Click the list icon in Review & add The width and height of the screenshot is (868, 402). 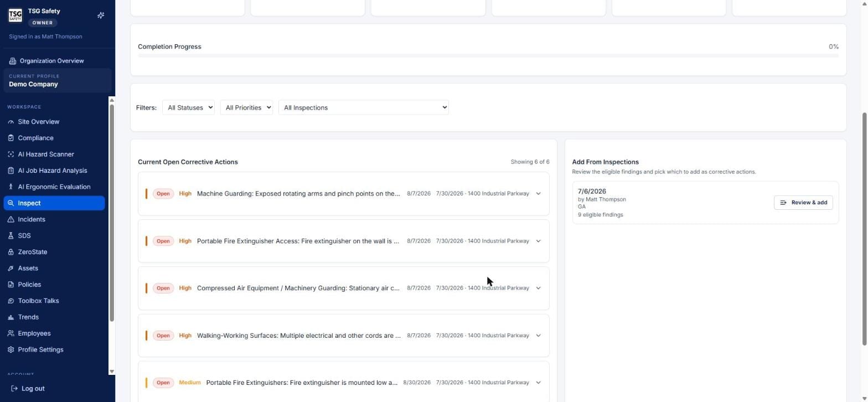point(783,203)
